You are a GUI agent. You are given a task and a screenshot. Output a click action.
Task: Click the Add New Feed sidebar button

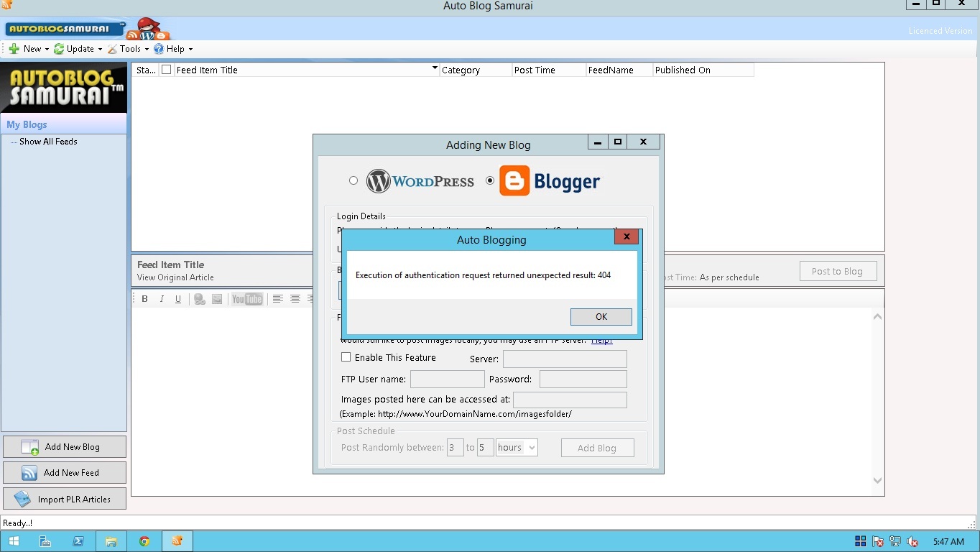click(x=65, y=473)
